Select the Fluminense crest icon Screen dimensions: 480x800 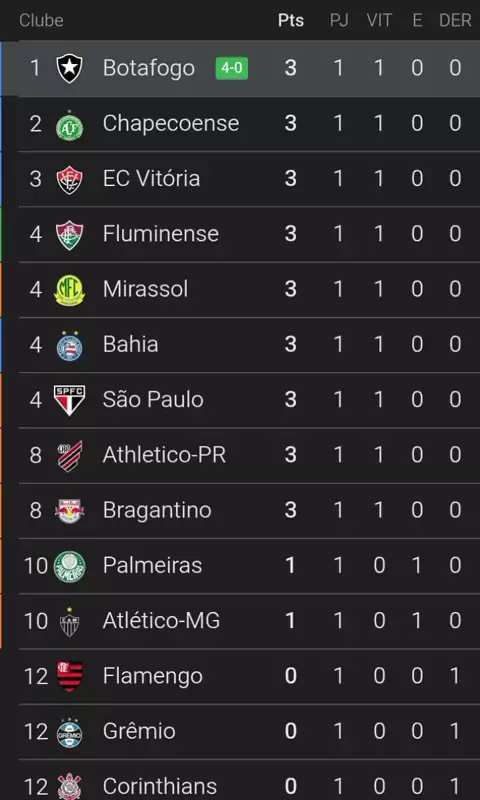[69, 235]
